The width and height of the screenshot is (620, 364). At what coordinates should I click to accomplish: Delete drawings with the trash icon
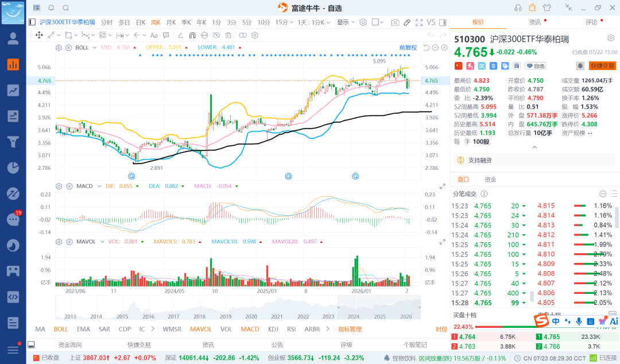228,35
